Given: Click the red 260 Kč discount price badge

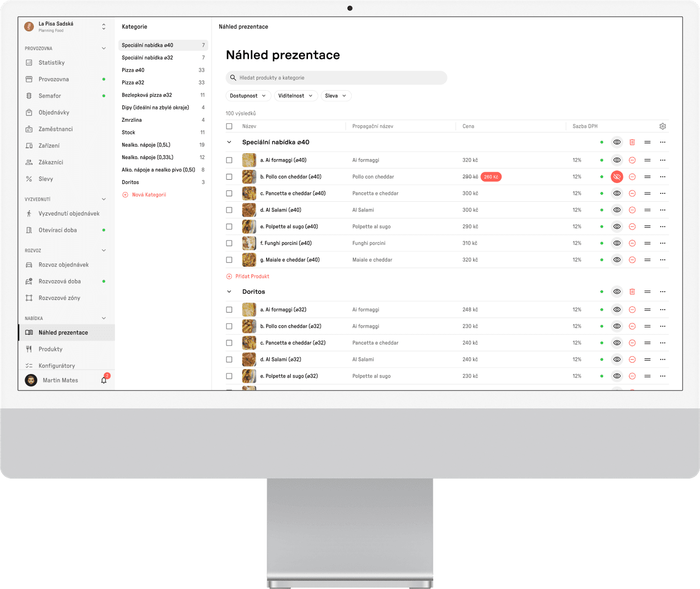Looking at the screenshot, I should pyautogui.click(x=491, y=177).
